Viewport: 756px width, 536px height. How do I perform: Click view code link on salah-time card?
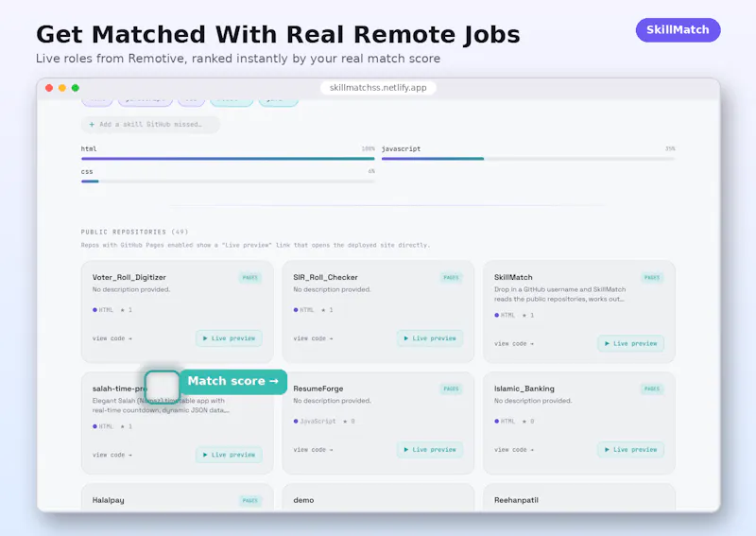click(112, 455)
